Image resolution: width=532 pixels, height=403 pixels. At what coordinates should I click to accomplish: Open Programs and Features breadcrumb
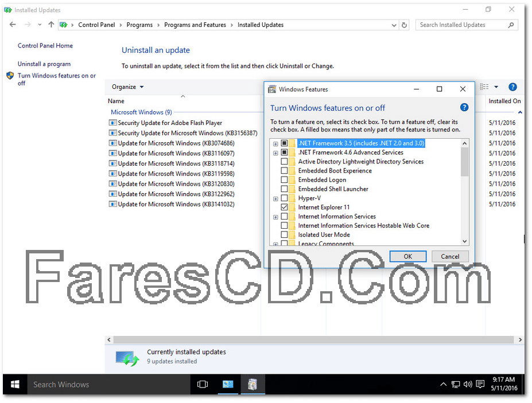point(195,25)
